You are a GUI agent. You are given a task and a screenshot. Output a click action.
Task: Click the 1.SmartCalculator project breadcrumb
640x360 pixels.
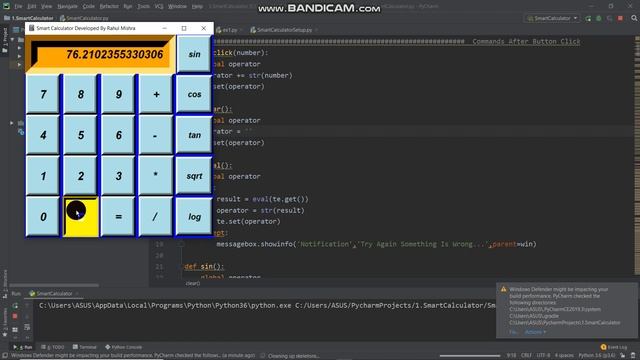click(29, 18)
